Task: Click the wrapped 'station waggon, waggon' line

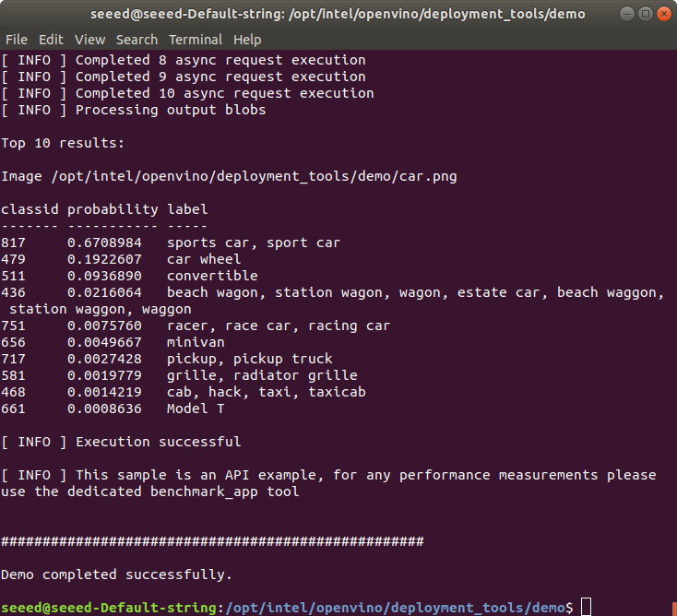Action: pyautogui.click(x=101, y=309)
